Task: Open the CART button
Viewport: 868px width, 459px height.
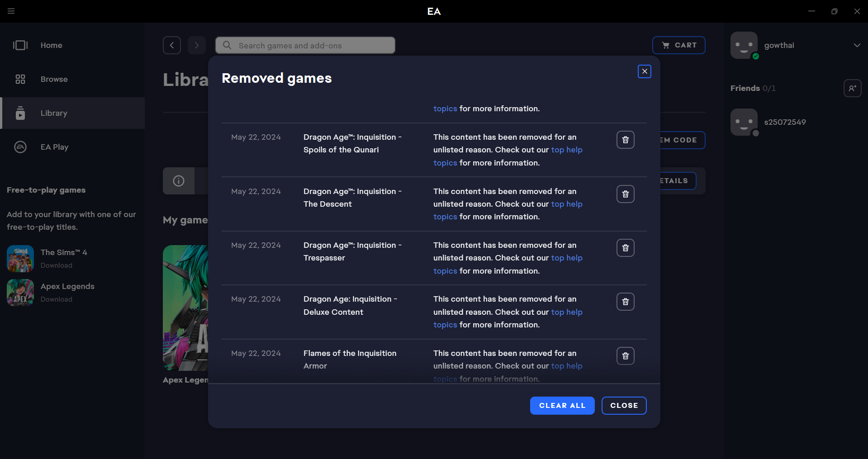Action: tap(678, 45)
